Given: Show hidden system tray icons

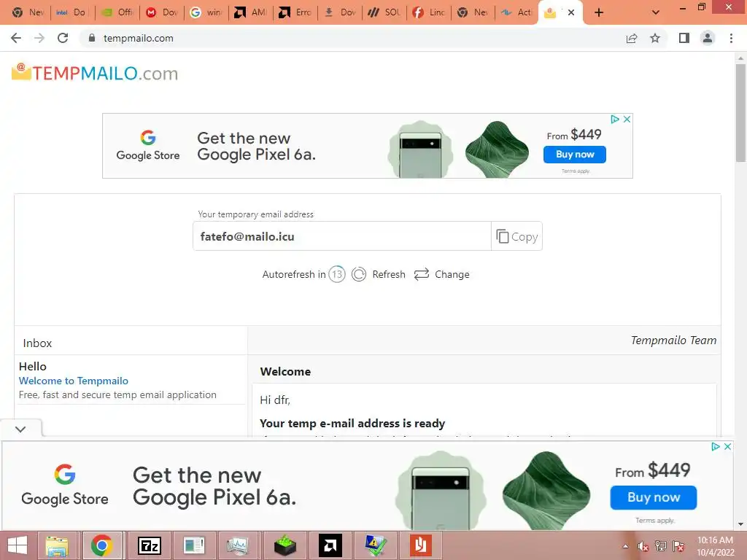Looking at the screenshot, I should [625, 547].
